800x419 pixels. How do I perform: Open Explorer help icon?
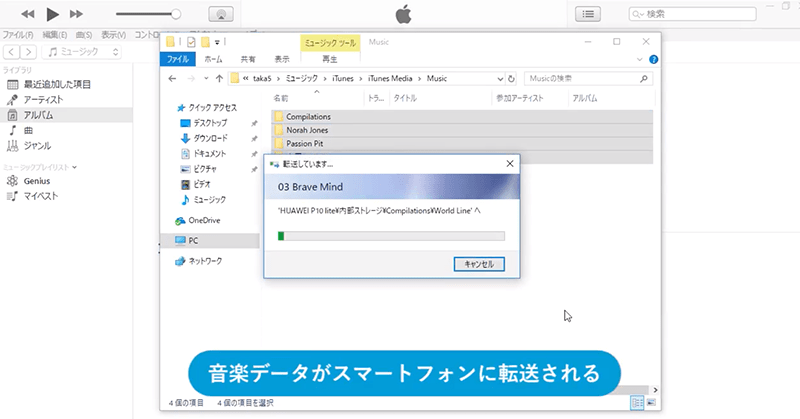653,60
